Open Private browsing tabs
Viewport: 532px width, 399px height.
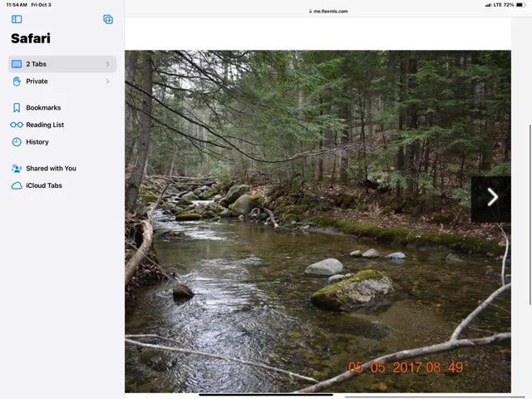click(62, 81)
